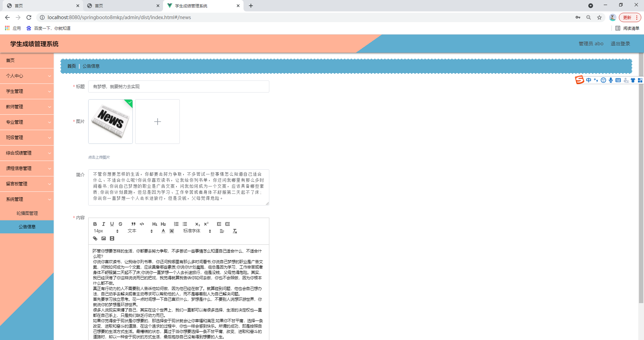This screenshot has height=340, width=644.
Task: Expand the 课程信息管理 sidebar menu
Action: coord(27,168)
